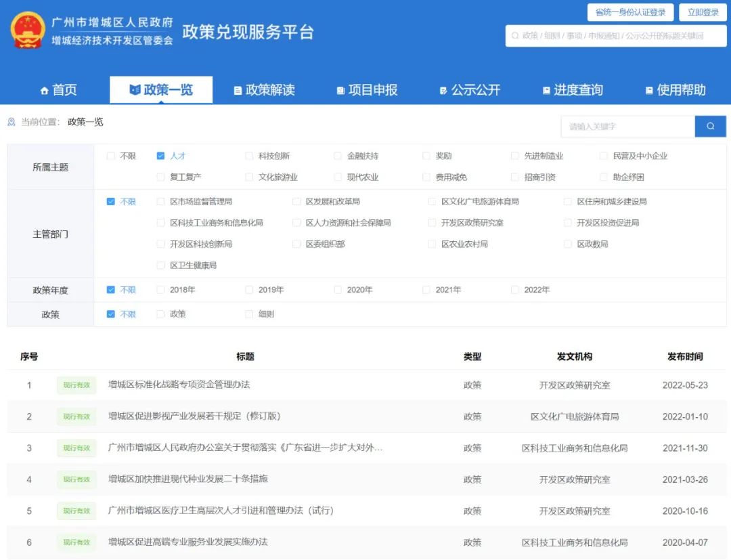This screenshot has width=731, height=560.
Task: Open 增城区标准化战略专项资金管理办法 policy link
Action: 179,385
